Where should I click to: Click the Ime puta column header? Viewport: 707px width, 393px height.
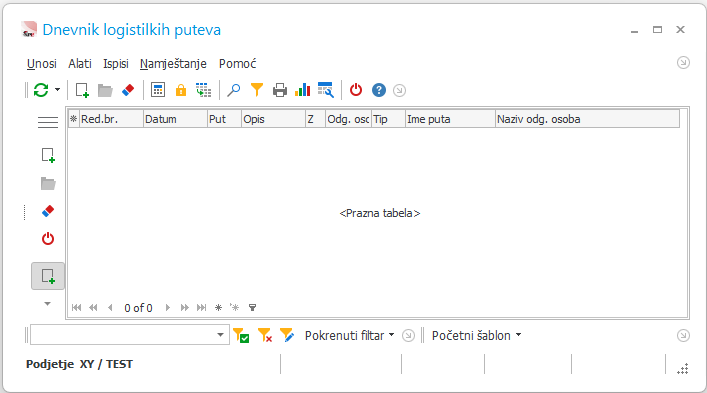coord(450,119)
